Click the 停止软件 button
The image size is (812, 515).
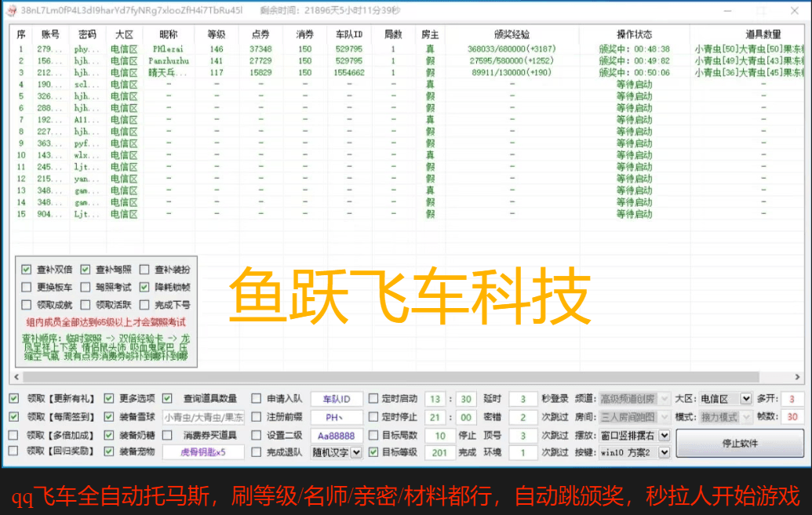pyautogui.click(x=740, y=443)
